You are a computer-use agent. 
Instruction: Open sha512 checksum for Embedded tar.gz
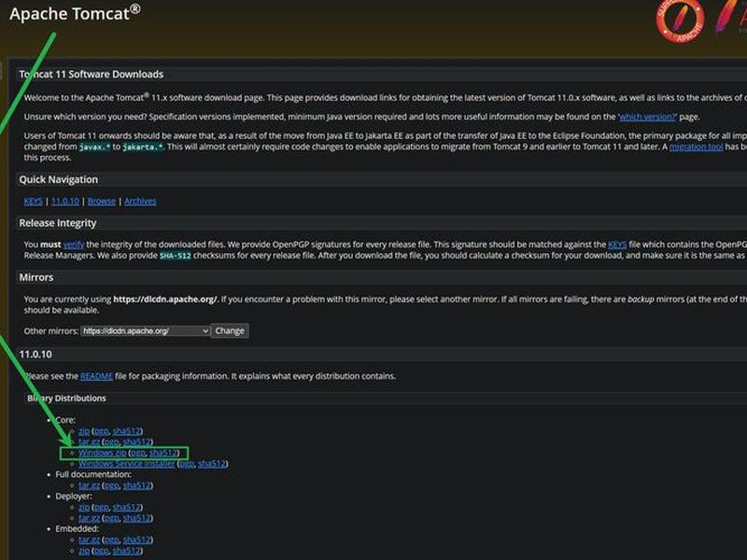pos(136,540)
